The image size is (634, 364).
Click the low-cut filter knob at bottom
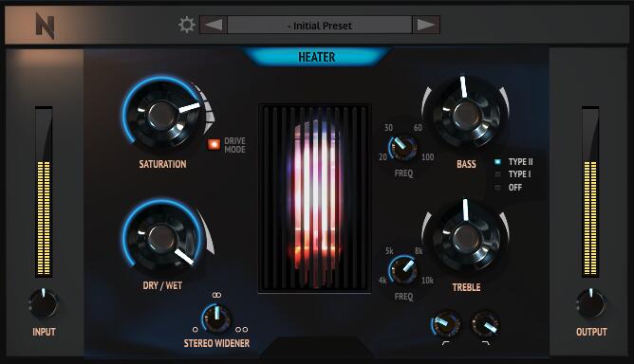coord(445,324)
